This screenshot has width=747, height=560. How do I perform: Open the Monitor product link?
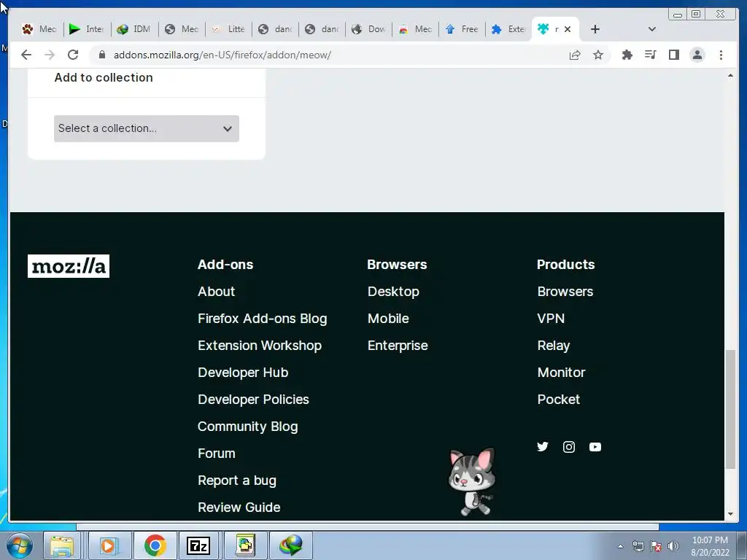(561, 373)
